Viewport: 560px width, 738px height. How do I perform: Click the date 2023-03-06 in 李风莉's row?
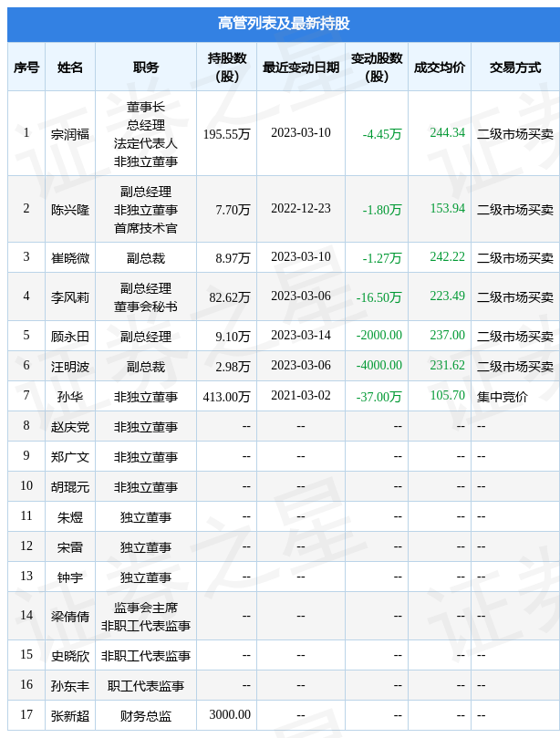[x=301, y=296]
